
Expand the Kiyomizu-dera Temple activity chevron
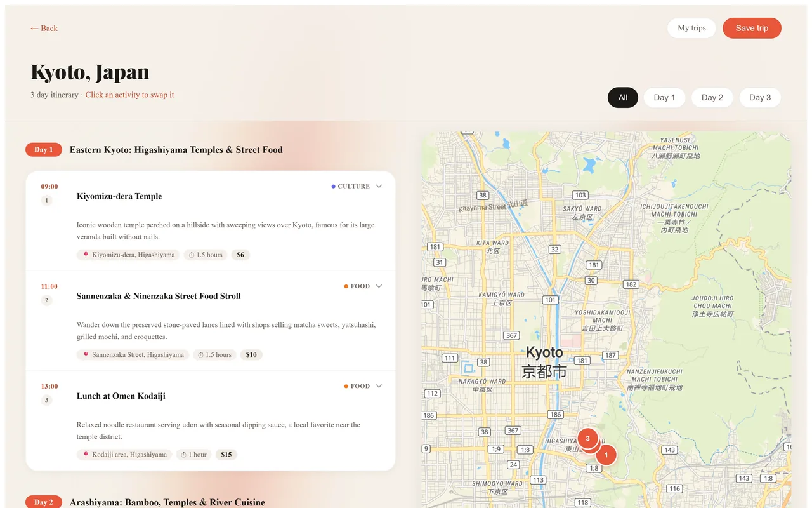click(379, 186)
